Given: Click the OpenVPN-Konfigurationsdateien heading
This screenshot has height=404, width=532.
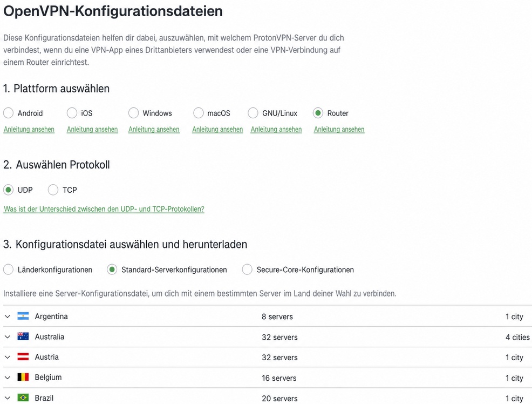Looking at the screenshot, I should 113,11.
